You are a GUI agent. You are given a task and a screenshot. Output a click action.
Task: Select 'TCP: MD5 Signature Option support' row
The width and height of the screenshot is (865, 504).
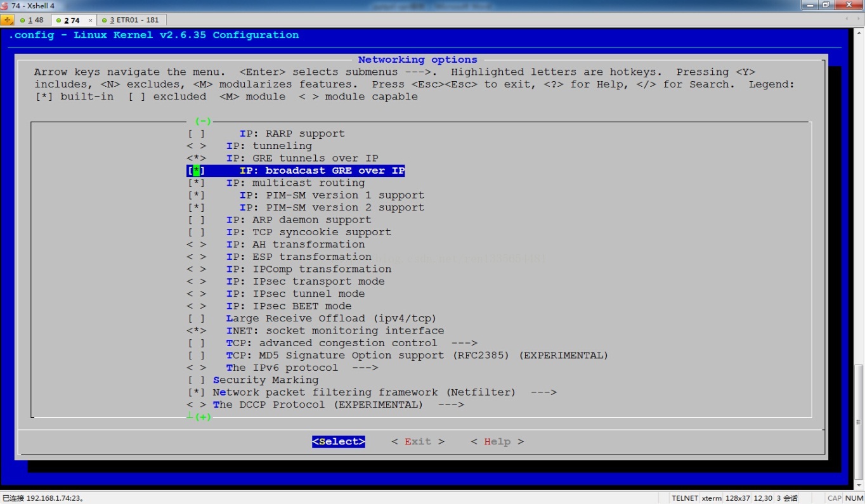pos(398,356)
